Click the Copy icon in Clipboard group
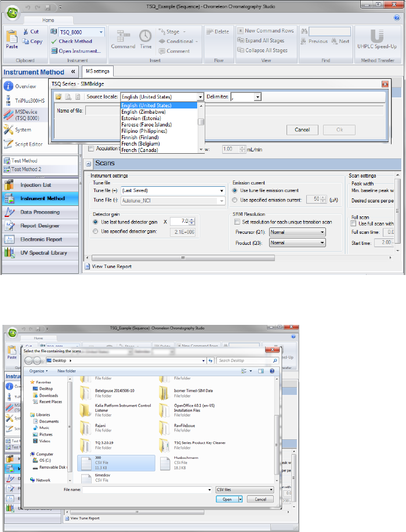Image resolution: width=406 pixels, height=532 pixels. [x=26, y=41]
